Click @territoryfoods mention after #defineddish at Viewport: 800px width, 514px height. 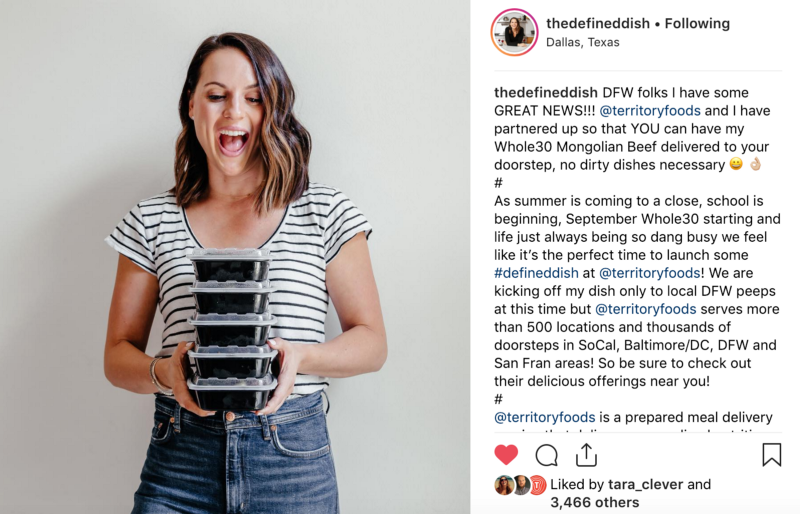click(x=649, y=273)
